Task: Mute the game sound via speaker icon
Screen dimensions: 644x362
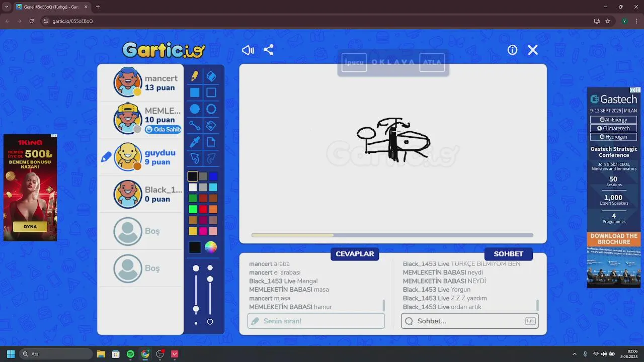Action: (248, 50)
